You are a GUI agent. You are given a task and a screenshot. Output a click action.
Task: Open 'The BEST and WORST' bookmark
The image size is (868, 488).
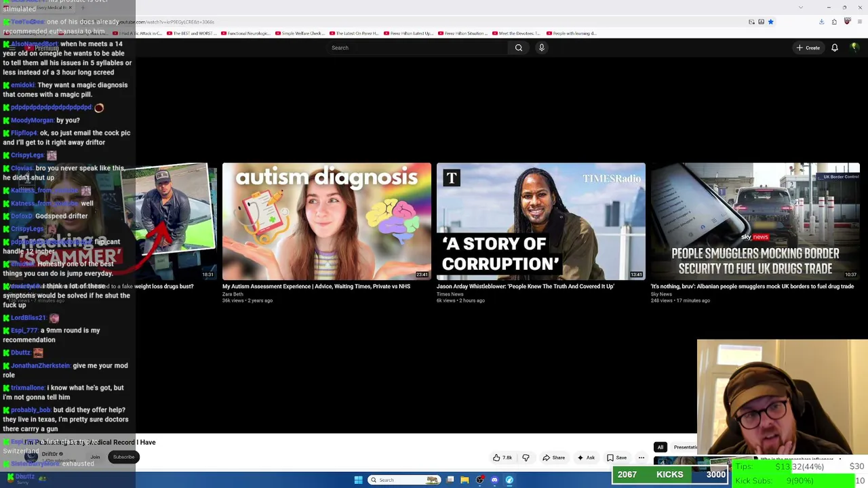(191, 33)
